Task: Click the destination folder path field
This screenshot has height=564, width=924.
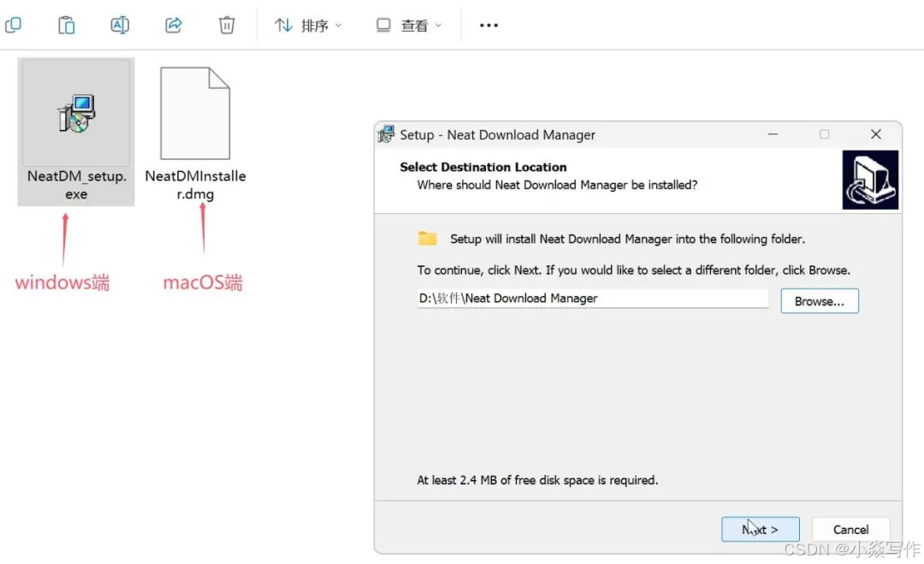Action: coord(592,298)
